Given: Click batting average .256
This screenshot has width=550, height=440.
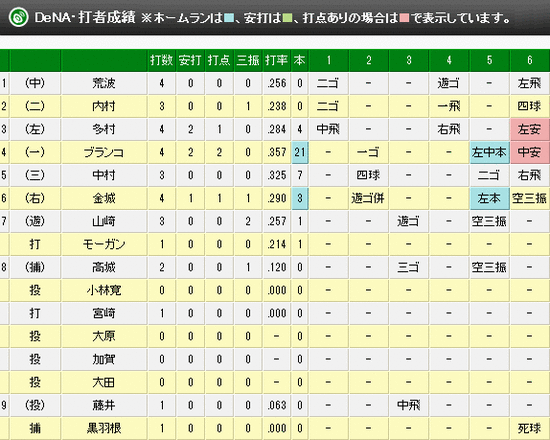Looking at the screenshot, I should point(277,83).
